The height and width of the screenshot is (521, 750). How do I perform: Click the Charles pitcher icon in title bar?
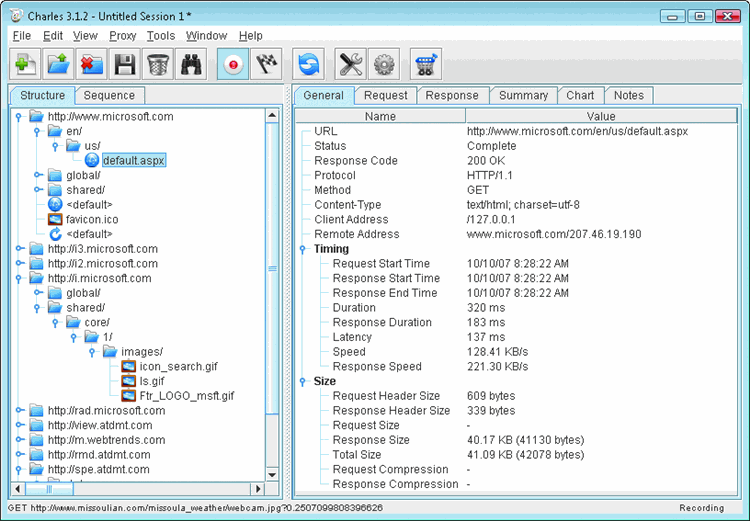17,16
